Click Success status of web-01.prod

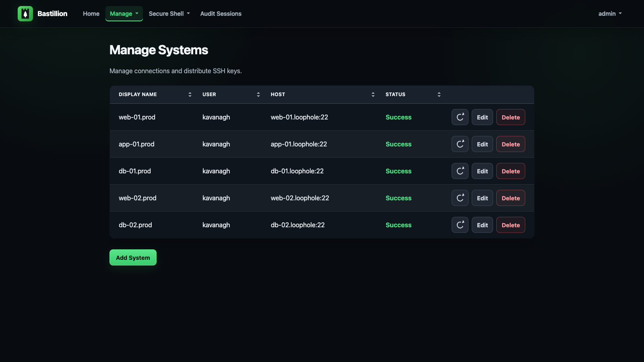click(x=398, y=117)
